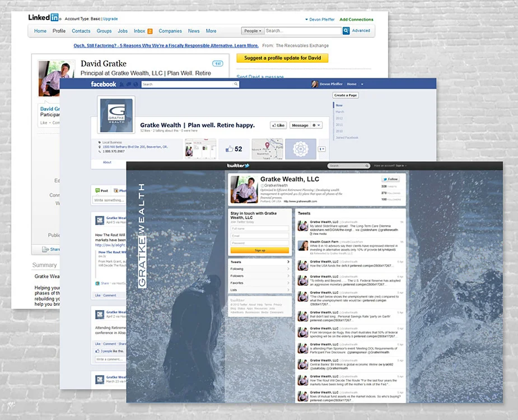Viewport: 518px width, 420px height.
Task: Click the Facebook Search input box
Action: pos(190,84)
